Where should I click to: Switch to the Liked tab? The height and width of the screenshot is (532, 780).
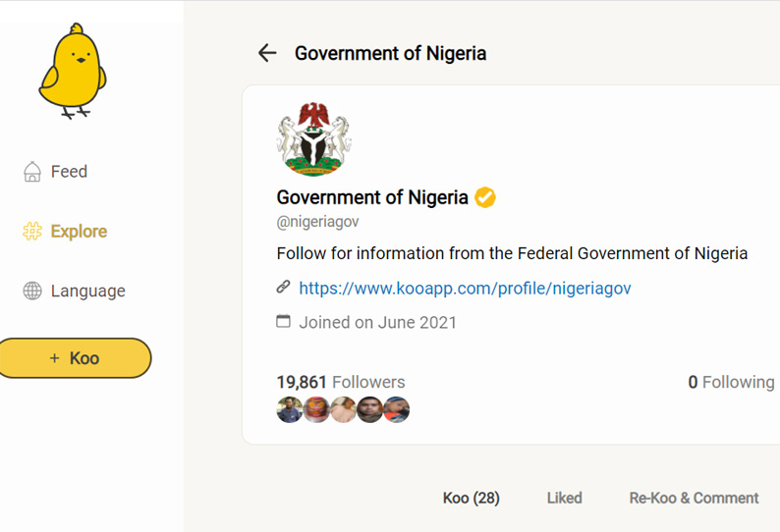click(565, 498)
